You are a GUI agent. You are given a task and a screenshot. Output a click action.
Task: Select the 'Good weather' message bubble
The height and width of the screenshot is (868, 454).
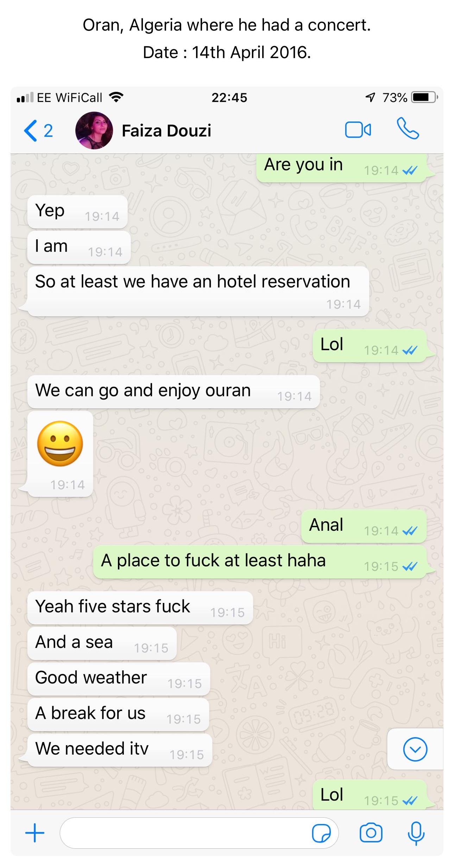[119, 679]
